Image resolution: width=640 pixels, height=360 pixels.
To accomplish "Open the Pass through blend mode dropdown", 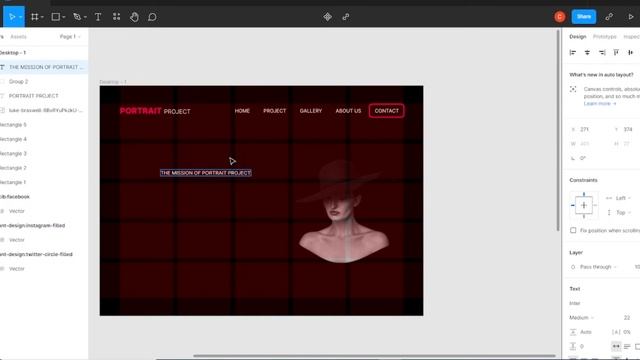I will tap(598, 267).
